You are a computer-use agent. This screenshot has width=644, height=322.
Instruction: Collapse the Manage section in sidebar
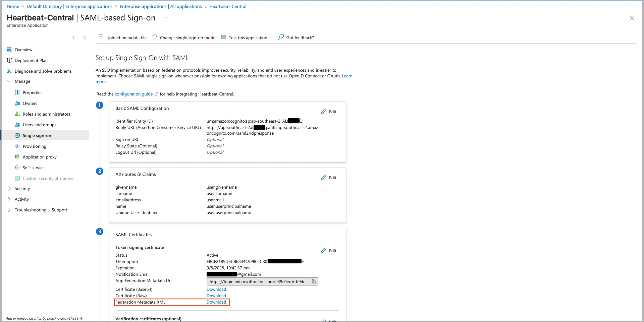(9, 81)
